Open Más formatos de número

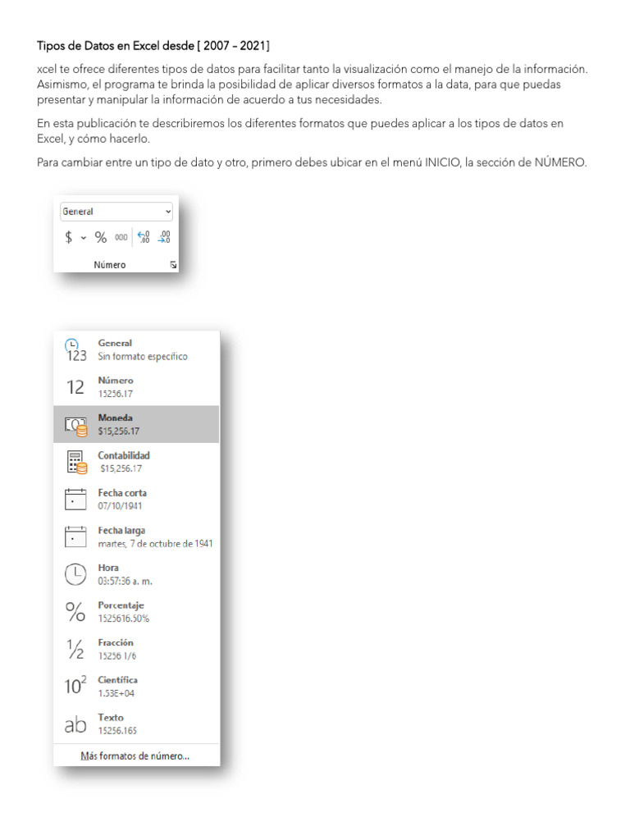tap(135, 756)
